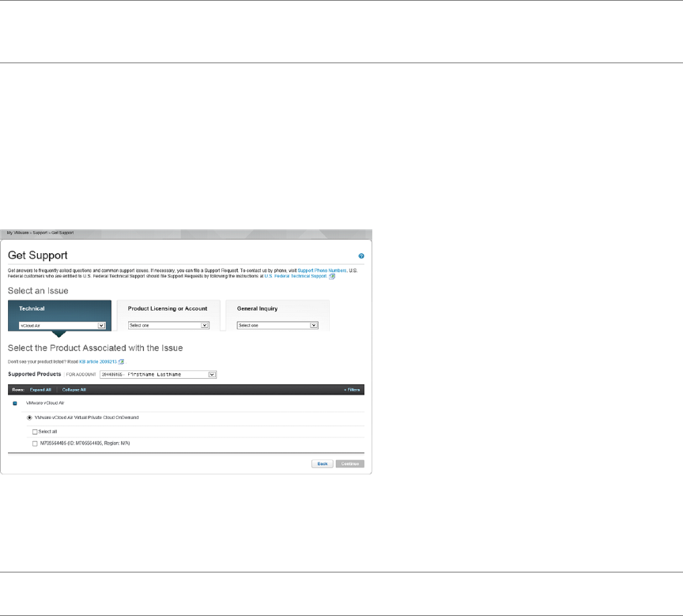Click the Get Support breadcrumb text
Viewport: 683px width, 616px height.
click(x=62, y=232)
